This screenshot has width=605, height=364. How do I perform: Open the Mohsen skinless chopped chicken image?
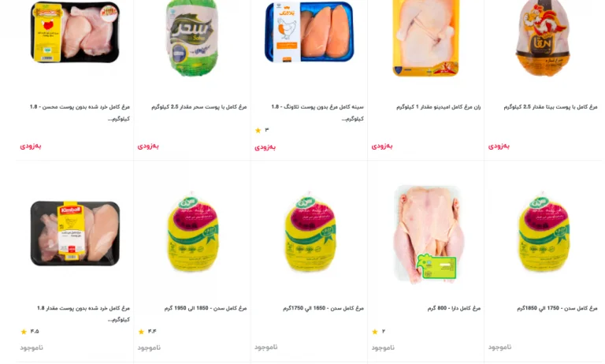[x=75, y=32]
